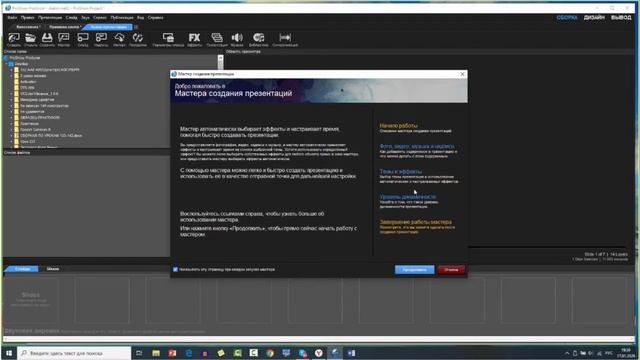The width and height of the screenshot is (640, 360).
Task: Open the Windows Start menu
Action: [x=9, y=353]
